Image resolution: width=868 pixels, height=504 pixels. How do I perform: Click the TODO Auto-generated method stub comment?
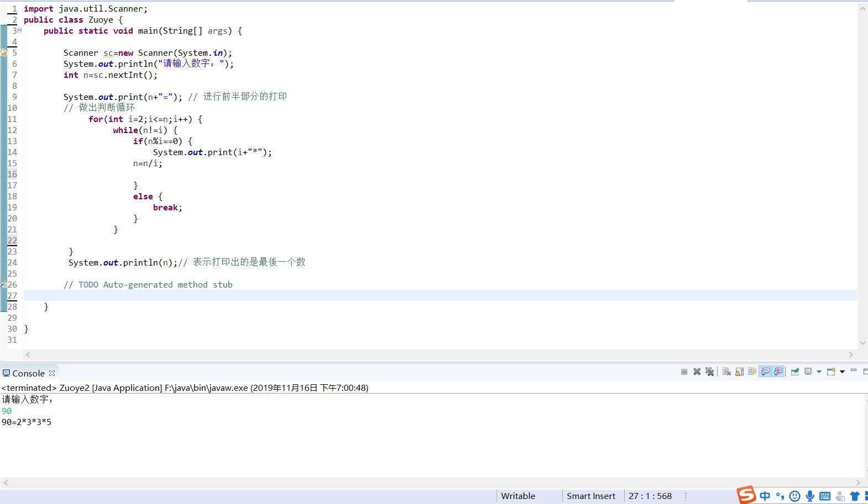[x=148, y=284]
